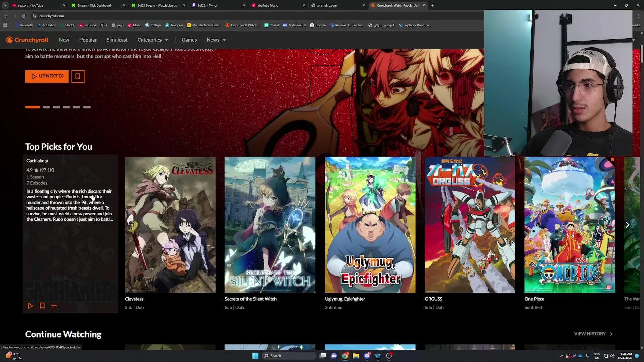Viewport: 644px width, 362px height.
Task: Open VIEW HISTORY link
Action: 593,334
